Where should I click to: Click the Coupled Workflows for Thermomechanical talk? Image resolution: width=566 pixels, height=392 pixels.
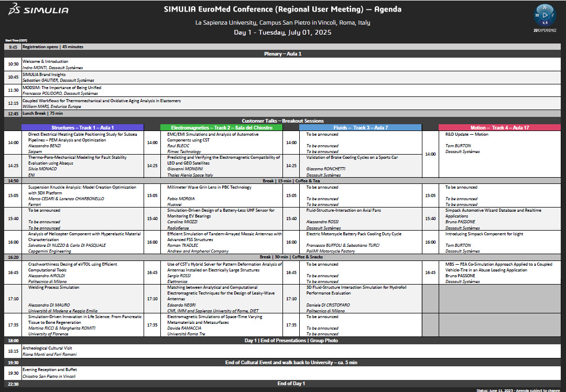[102, 101]
